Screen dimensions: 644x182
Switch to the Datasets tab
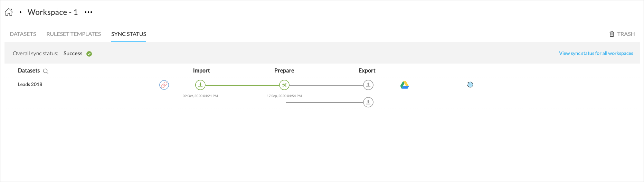pyautogui.click(x=23, y=34)
